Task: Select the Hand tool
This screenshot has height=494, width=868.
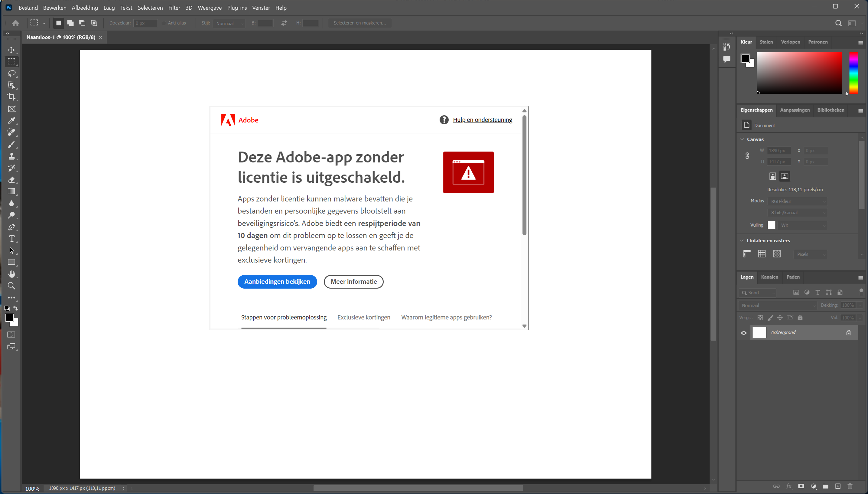Action: coord(11,274)
